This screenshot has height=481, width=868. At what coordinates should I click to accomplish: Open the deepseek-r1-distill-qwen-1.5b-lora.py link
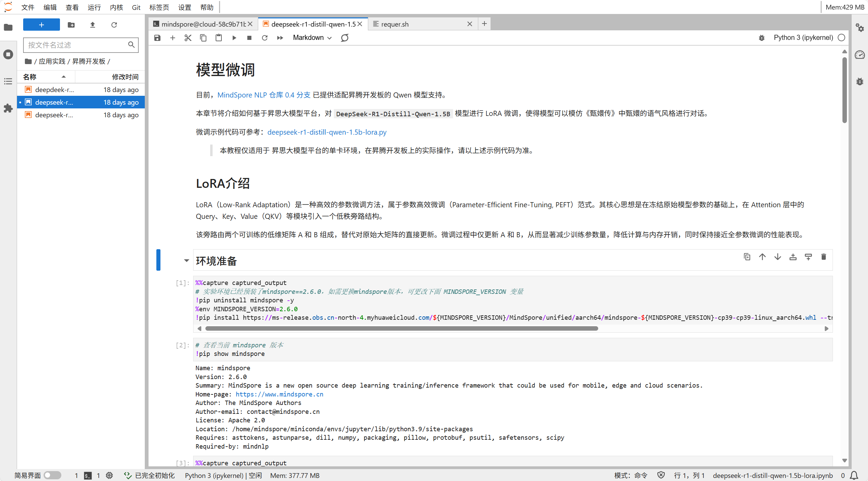click(x=327, y=132)
